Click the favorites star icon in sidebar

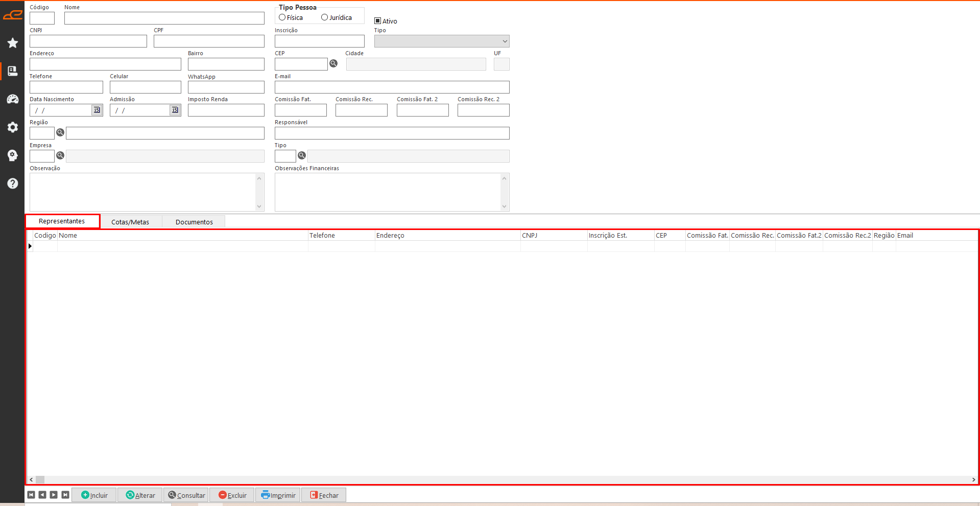click(13, 43)
